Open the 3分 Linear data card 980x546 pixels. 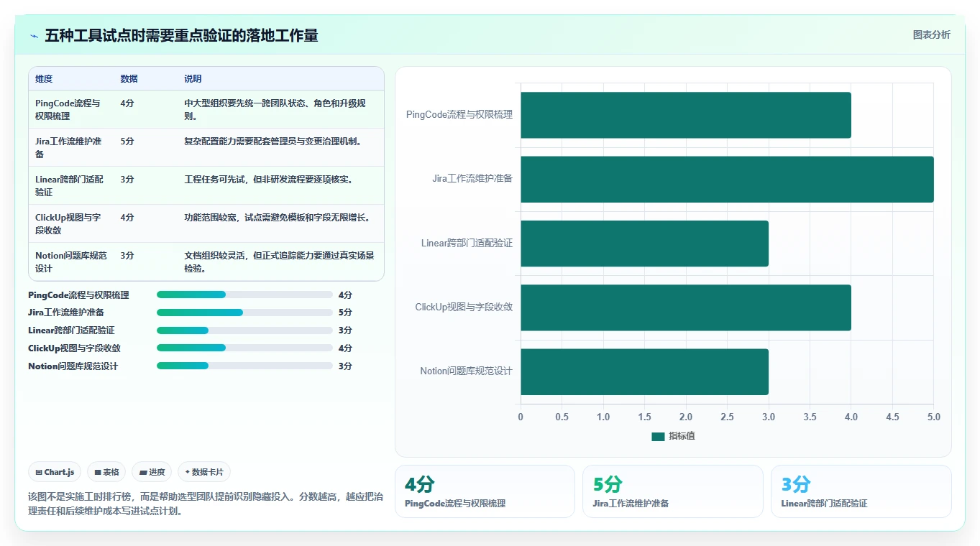[861, 491]
